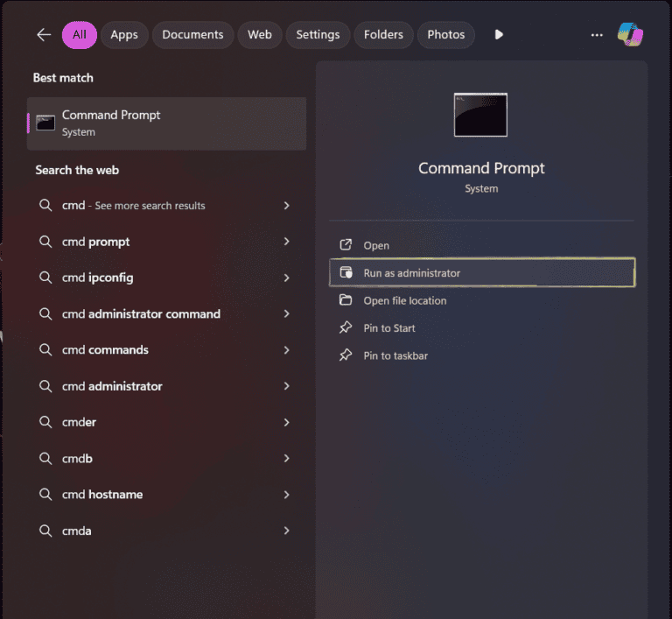Select the 'cmder' suggestion text
The height and width of the screenshot is (619, 672).
click(79, 423)
